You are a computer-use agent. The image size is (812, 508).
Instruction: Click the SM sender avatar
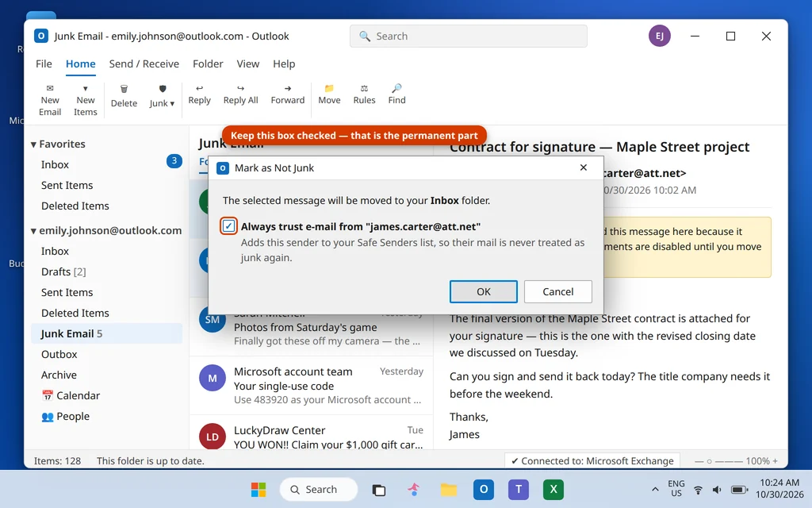tap(213, 320)
